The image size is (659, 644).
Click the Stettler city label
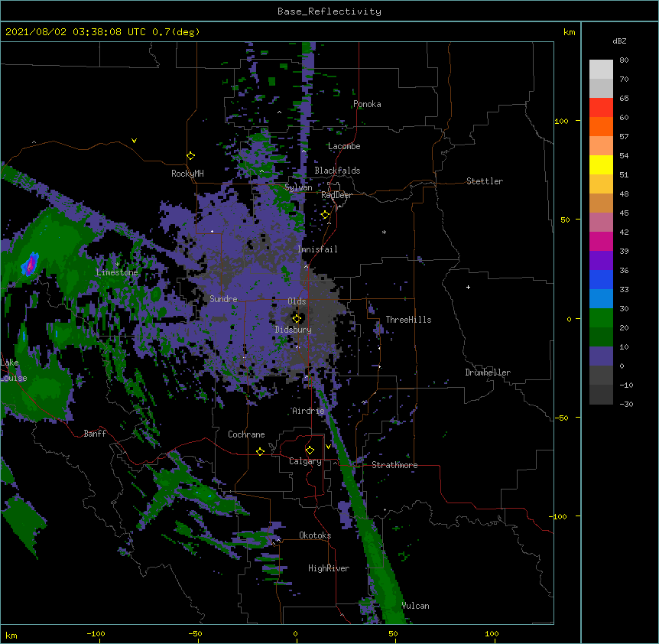coord(485,181)
